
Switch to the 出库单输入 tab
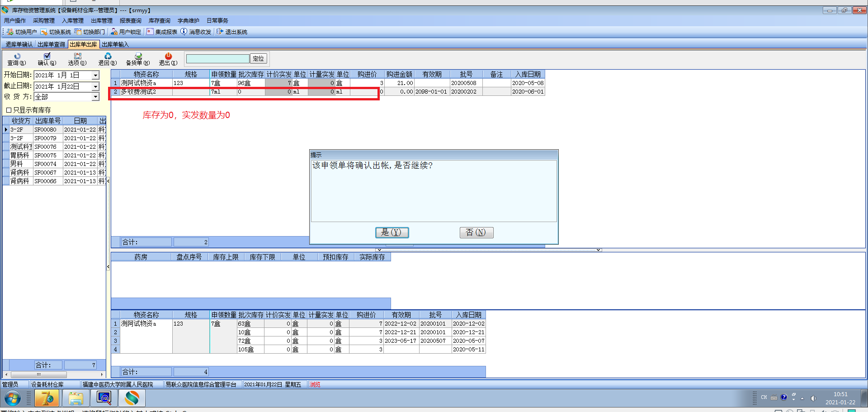115,44
